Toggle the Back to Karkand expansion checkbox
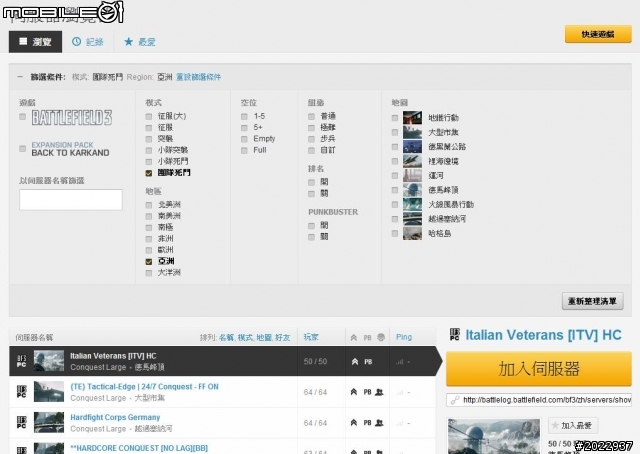 (23, 149)
